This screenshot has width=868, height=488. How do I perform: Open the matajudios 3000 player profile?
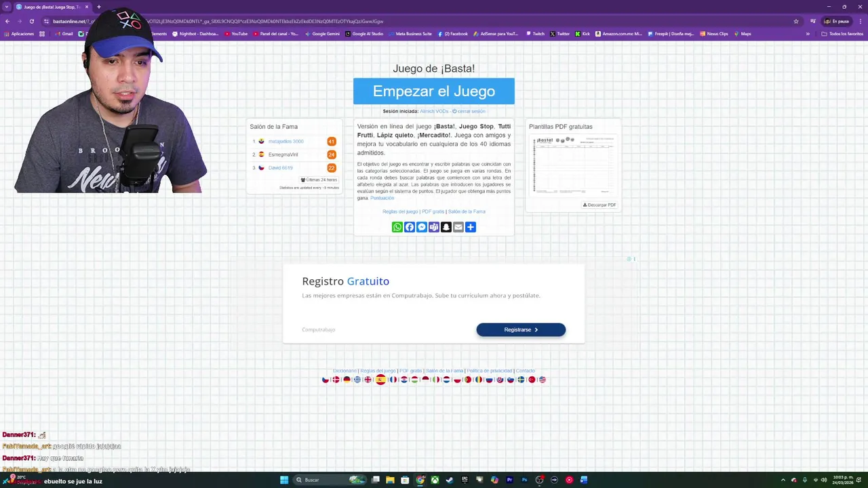point(285,142)
